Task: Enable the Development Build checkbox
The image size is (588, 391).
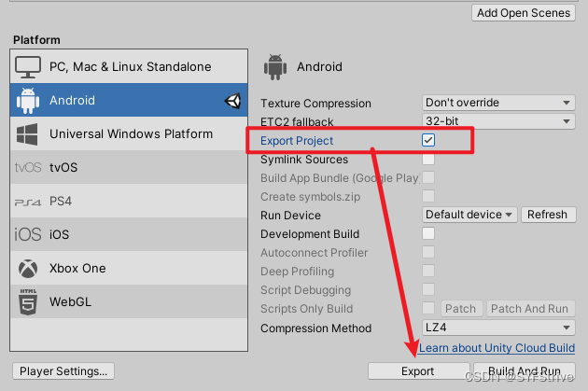Action: [x=428, y=233]
